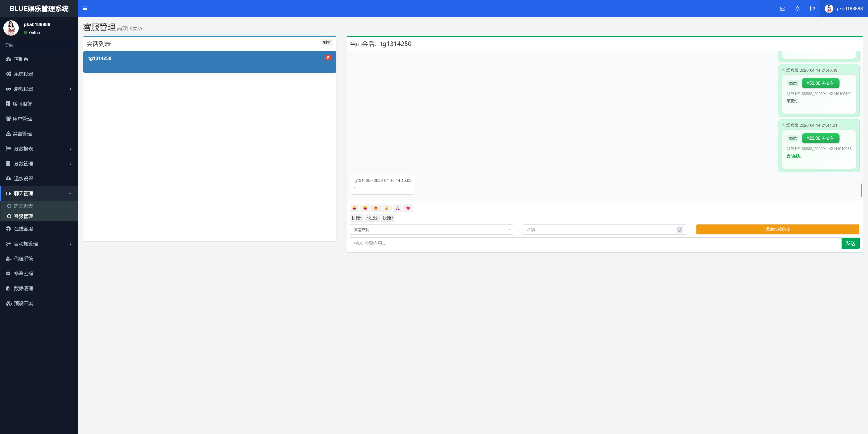Image resolution: width=868 pixels, height=434 pixels.
Task: Expand 分数管理 submenu
Action: coord(39,164)
